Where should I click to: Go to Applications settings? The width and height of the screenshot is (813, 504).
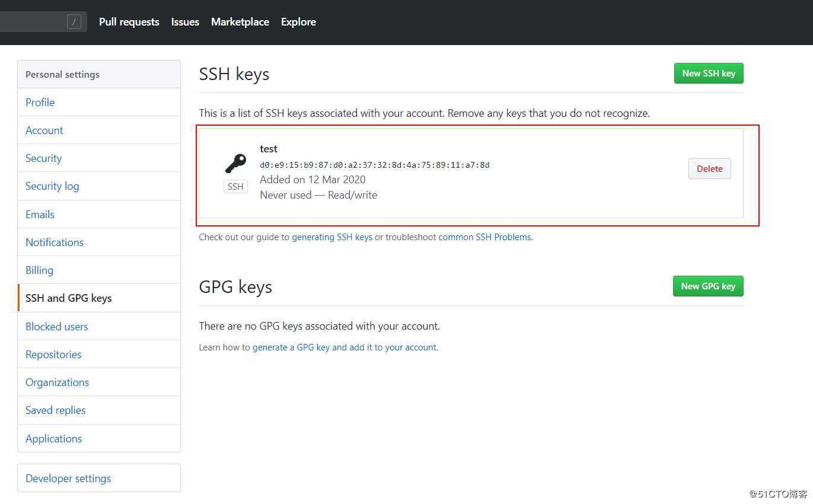[x=99, y=438]
